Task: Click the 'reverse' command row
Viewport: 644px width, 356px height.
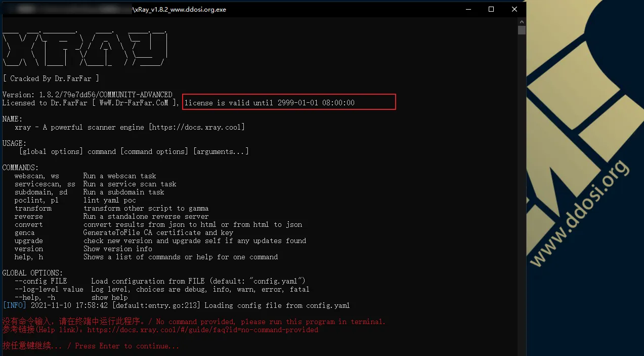Action: click(x=112, y=216)
